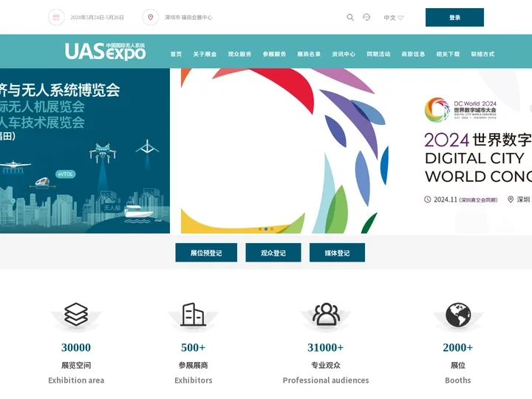Click the building exhibitors icon
This screenshot has height=399, width=532.
pyautogui.click(x=193, y=314)
